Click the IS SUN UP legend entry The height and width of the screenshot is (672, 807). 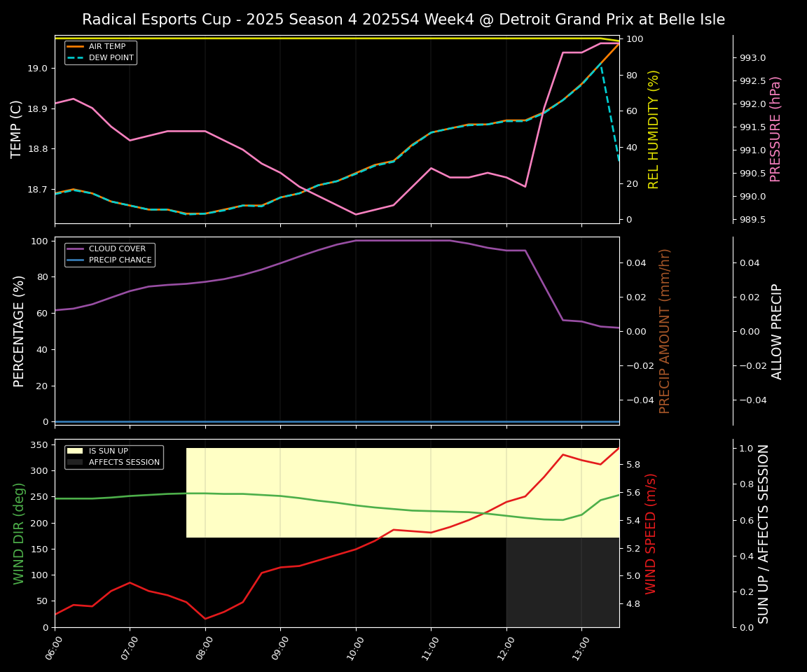click(x=108, y=451)
